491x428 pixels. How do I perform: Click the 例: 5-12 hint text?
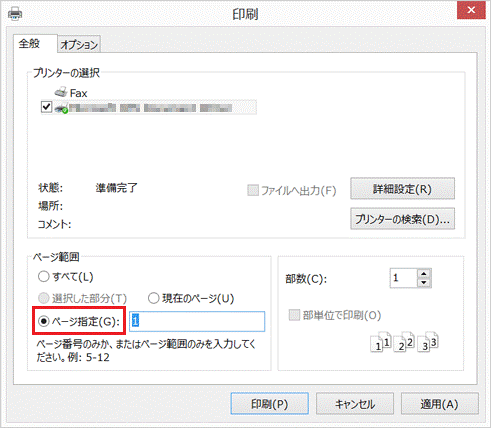tap(89, 358)
